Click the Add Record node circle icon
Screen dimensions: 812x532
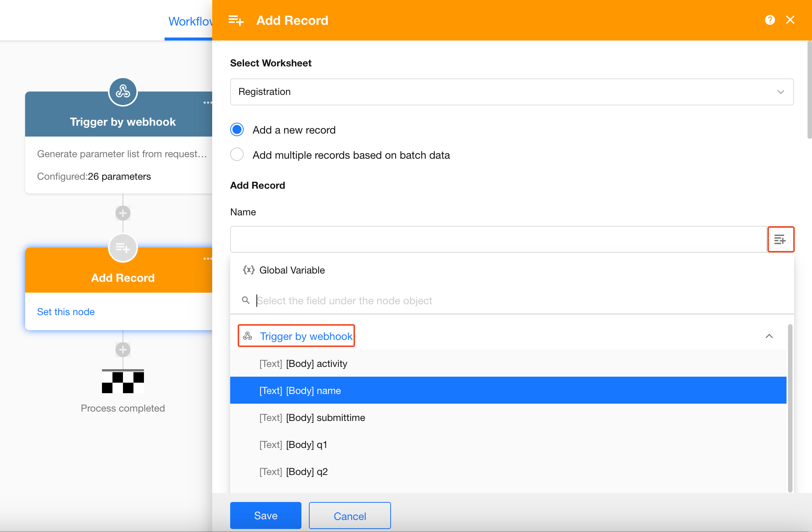coord(123,248)
